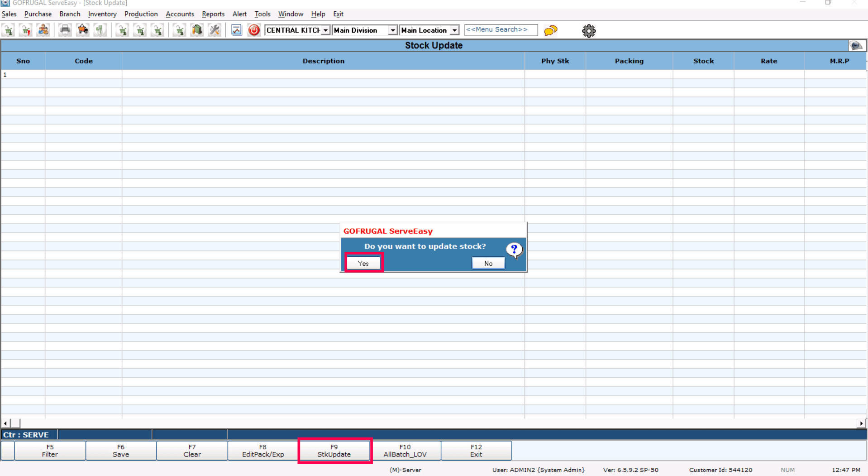Viewport: 868px width, 476px height.
Task: Click the graph report icon
Action: [237, 30]
